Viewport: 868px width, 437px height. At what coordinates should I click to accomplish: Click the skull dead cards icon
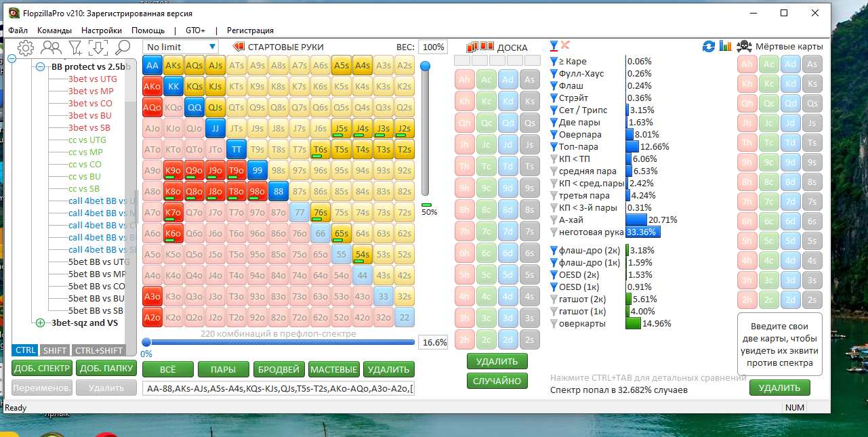[x=743, y=46]
